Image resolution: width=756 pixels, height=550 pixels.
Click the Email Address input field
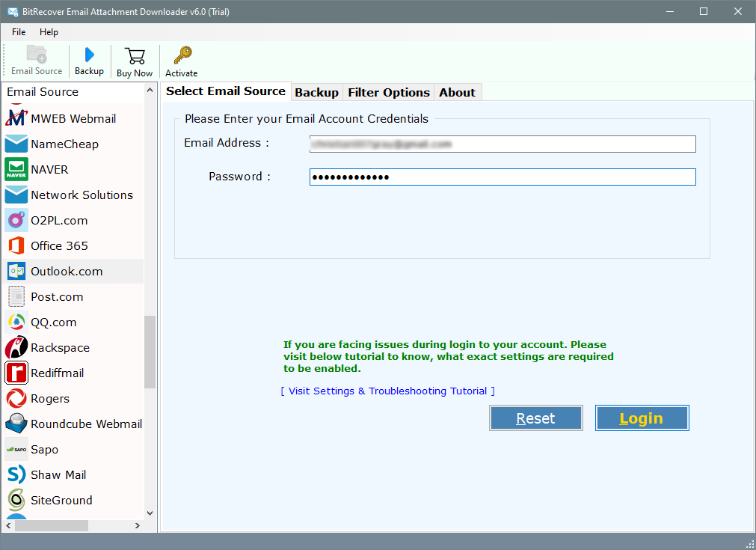pyautogui.click(x=503, y=144)
